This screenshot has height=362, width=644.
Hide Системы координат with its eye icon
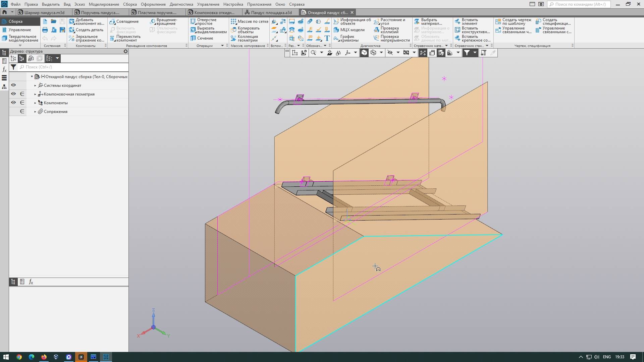pos(13,85)
